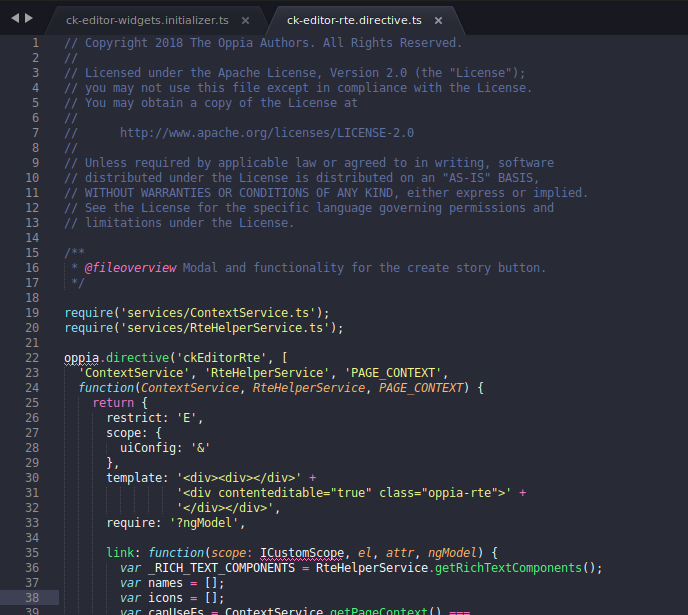This screenshot has width=688, height=615.
Task: Click the ngModel parameter
Action: coord(452,553)
